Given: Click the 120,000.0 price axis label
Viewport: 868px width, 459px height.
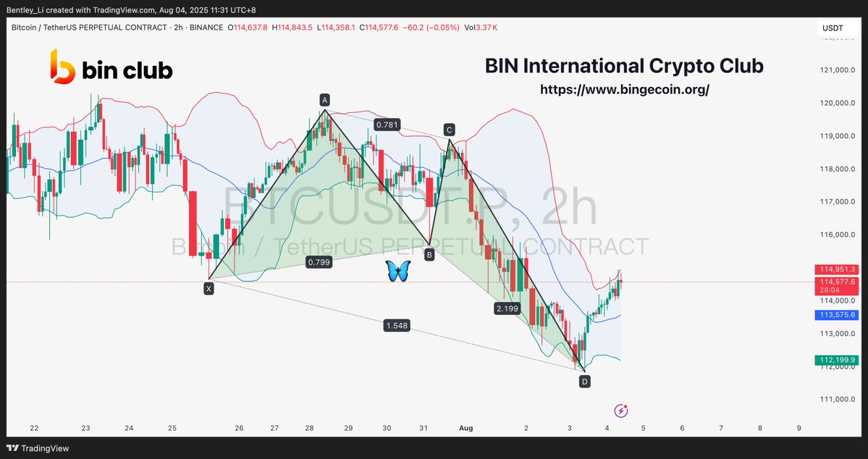Looking at the screenshot, I should click(836, 103).
